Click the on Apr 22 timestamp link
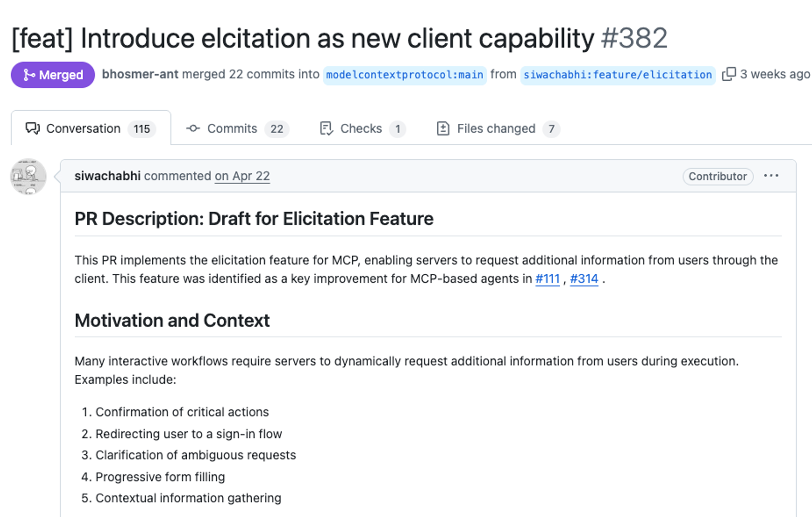This screenshot has height=517, width=812. [242, 176]
